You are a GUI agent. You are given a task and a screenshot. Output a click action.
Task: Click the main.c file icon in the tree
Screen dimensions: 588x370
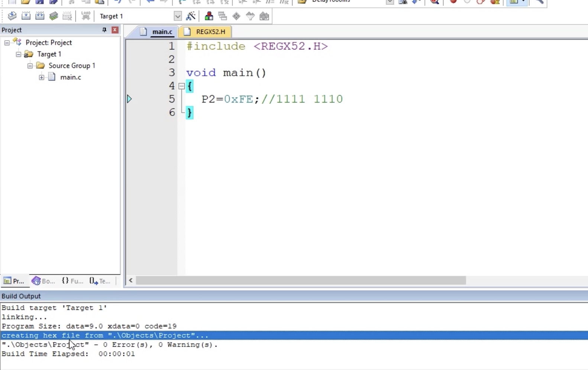click(52, 77)
